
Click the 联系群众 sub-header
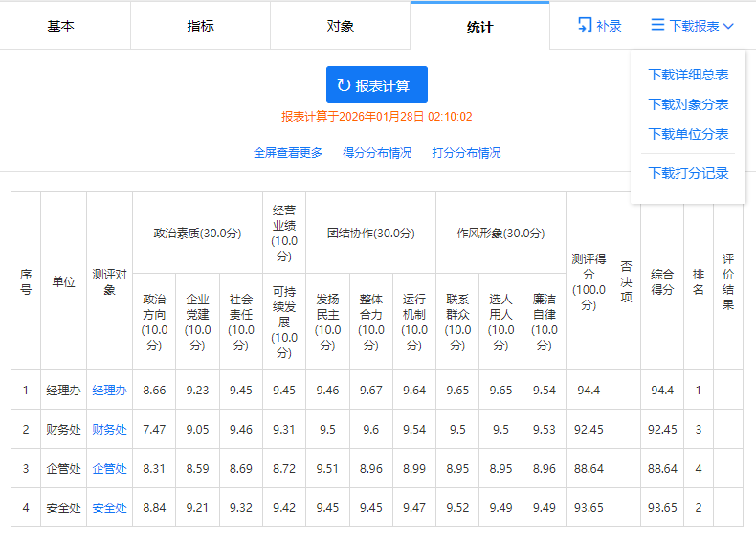[x=457, y=322]
